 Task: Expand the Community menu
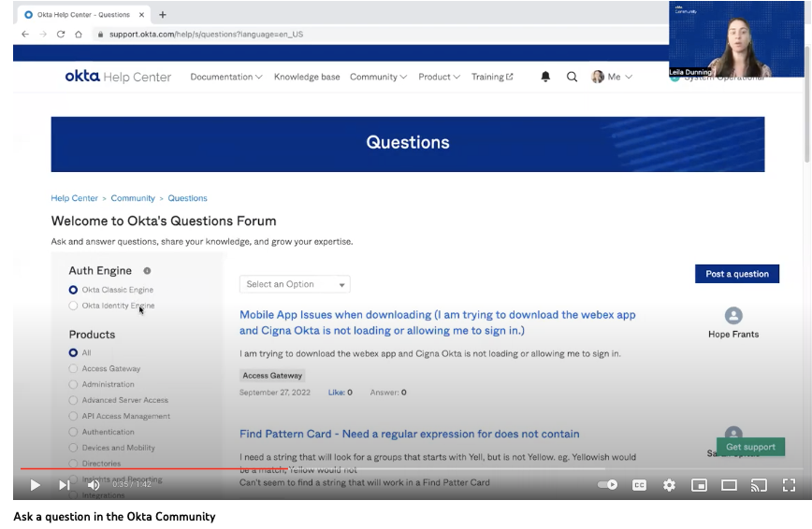click(378, 77)
